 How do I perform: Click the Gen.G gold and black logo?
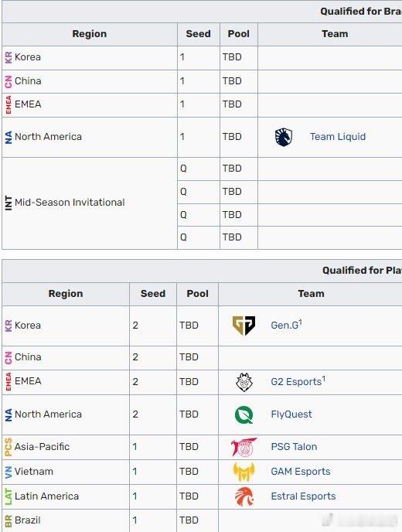click(244, 326)
